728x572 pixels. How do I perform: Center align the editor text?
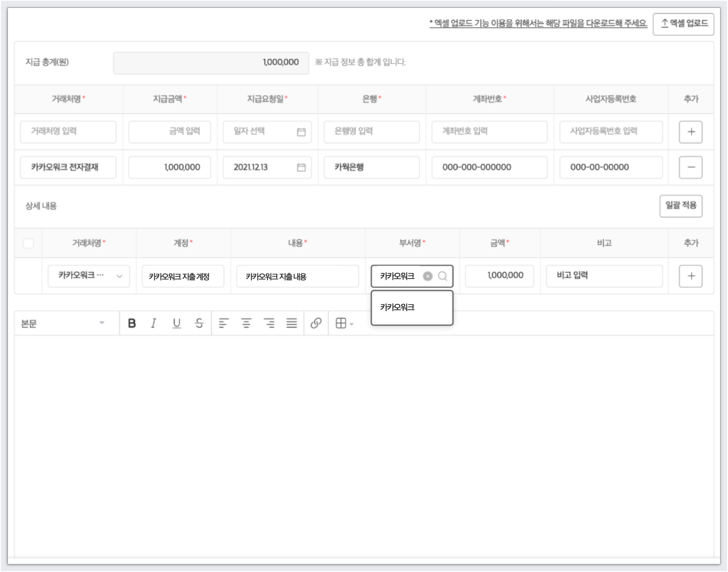246,323
